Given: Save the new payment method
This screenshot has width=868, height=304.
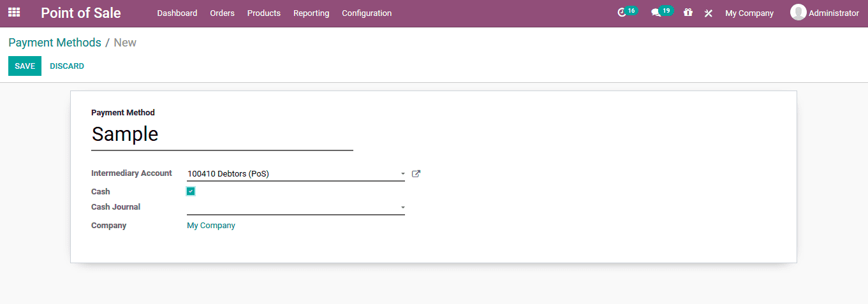Looking at the screenshot, I should click(x=25, y=66).
